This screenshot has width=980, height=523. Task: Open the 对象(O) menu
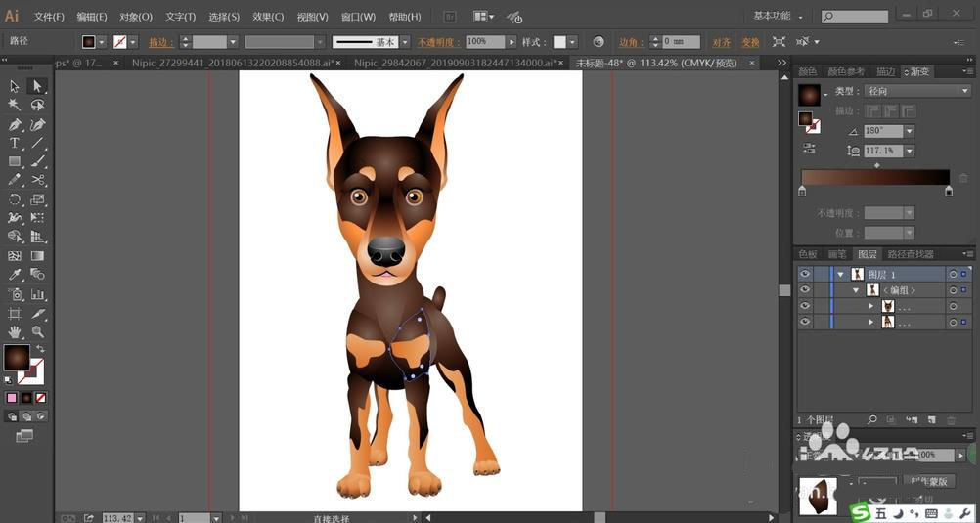[x=136, y=17]
